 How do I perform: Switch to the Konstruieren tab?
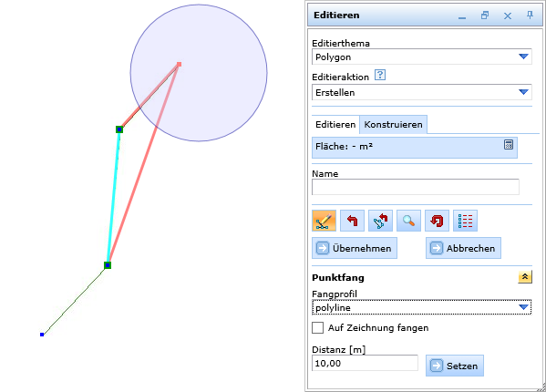click(x=393, y=125)
